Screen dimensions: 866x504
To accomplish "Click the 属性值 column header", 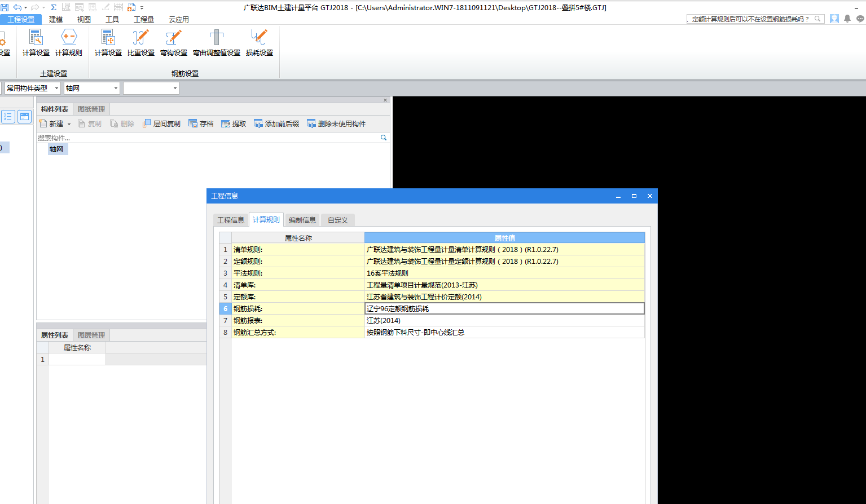I will [504, 238].
